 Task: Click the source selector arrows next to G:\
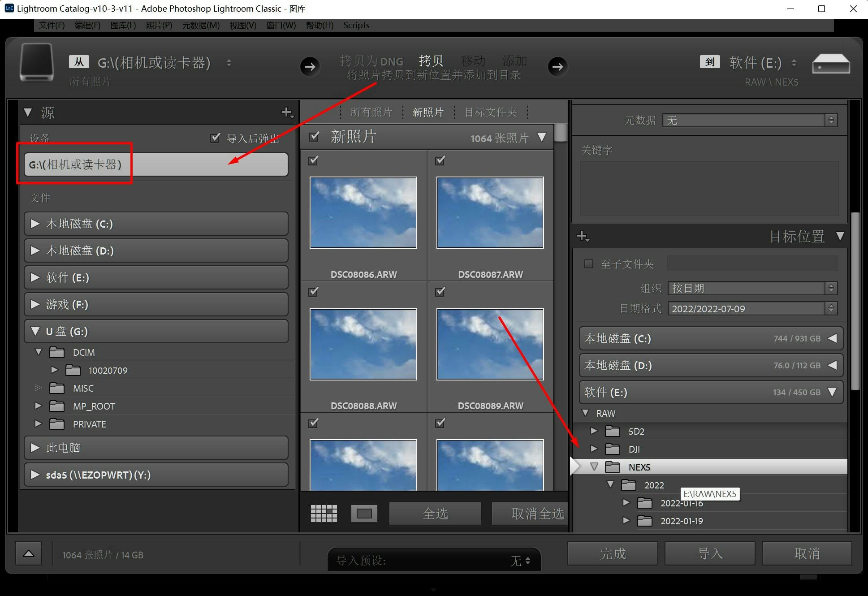coord(229,63)
